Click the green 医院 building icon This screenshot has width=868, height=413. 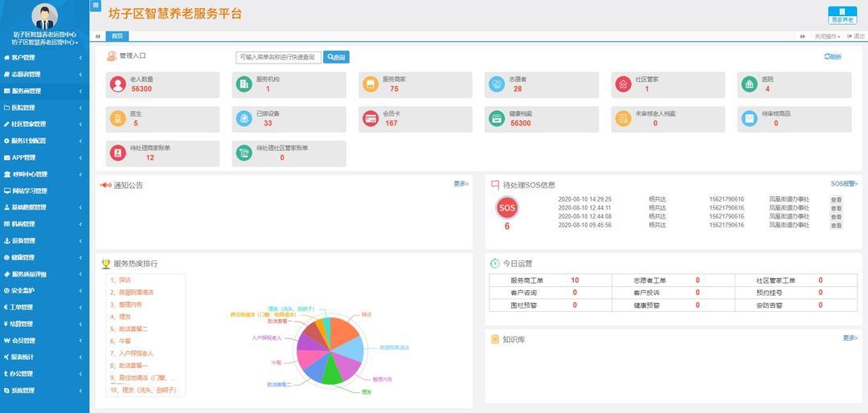750,84
